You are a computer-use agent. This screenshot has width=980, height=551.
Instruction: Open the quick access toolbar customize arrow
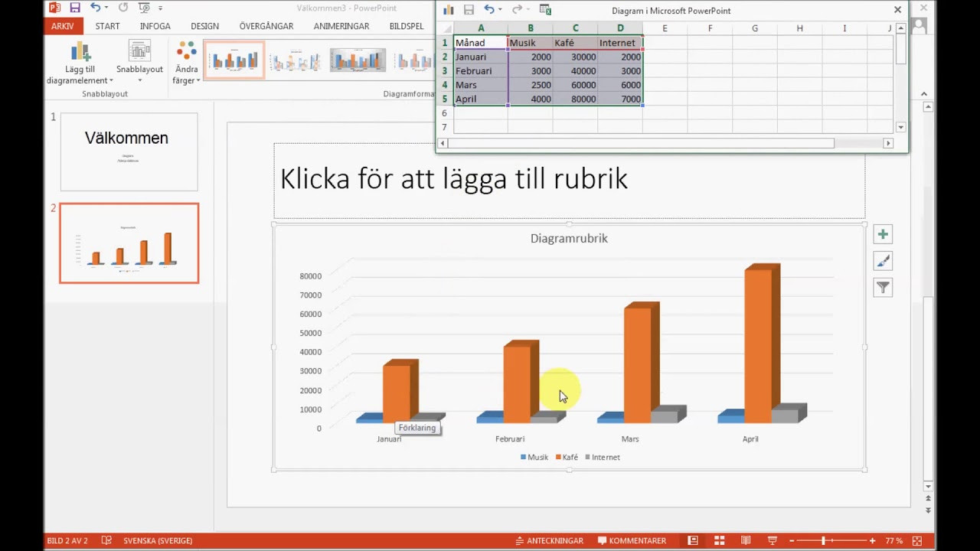click(x=161, y=8)
